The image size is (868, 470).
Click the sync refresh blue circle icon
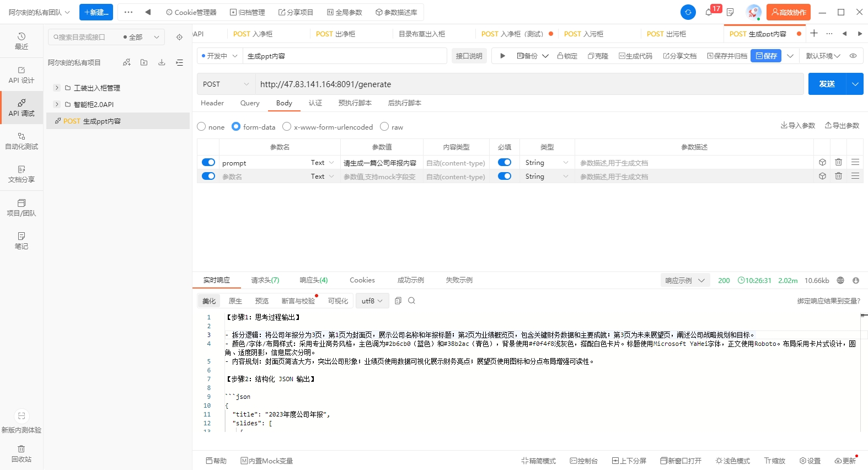(x=688, y=12)
